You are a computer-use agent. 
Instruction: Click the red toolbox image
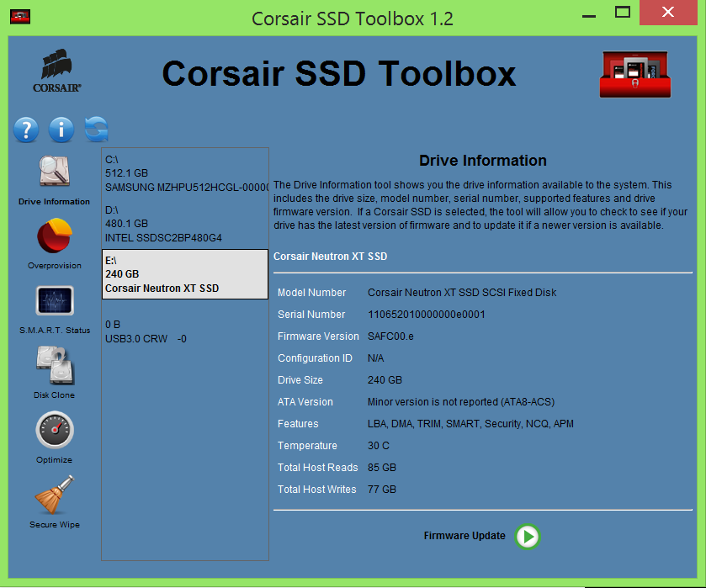tap(634, 74)
